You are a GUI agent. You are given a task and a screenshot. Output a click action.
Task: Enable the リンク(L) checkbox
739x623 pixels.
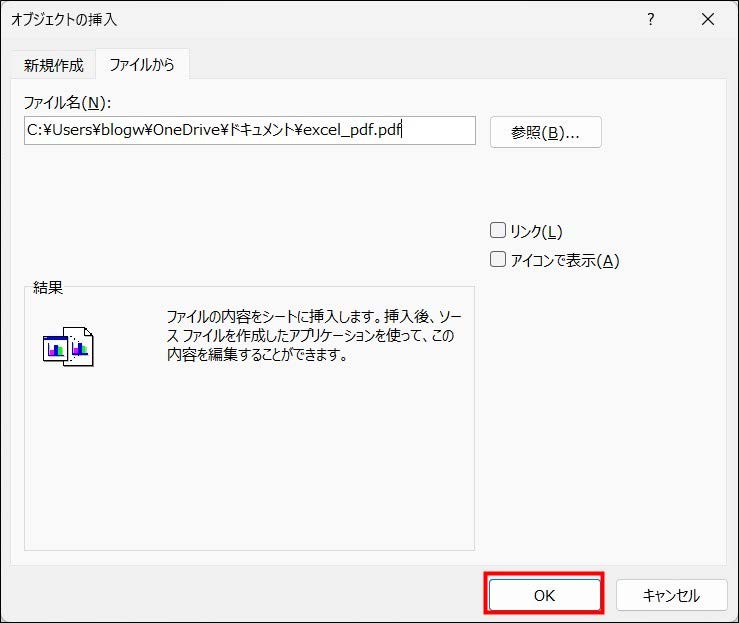tap(498, 230)
